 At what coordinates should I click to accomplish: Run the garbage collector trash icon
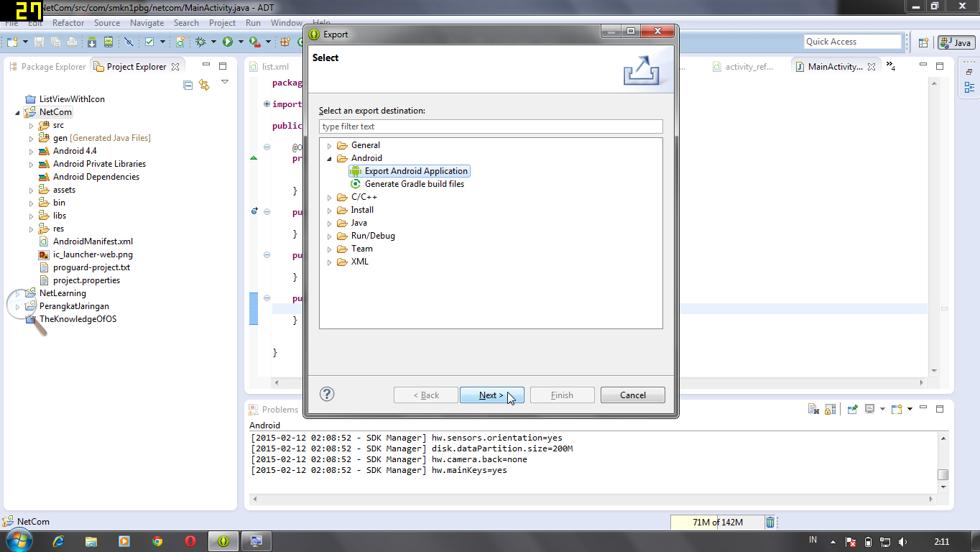(770, 523)
